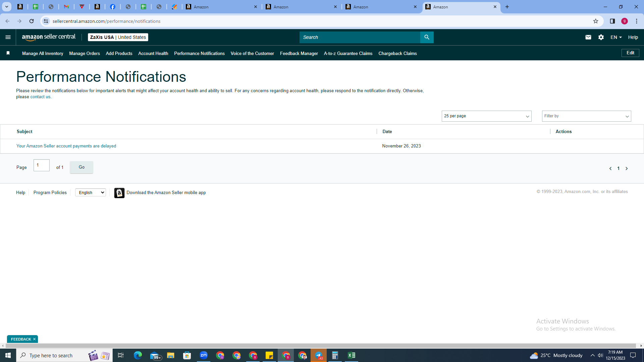Click the Seller Central search field
The width and height of the screenshot is (644, 362).
click(360, 37)
